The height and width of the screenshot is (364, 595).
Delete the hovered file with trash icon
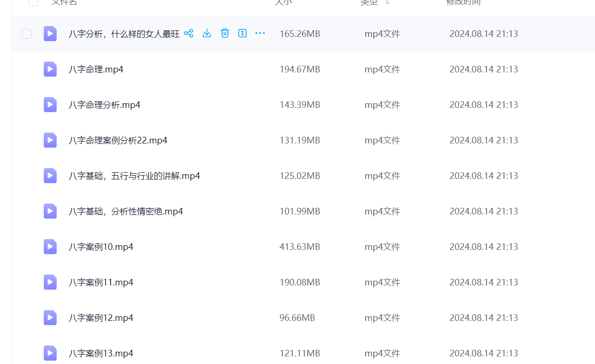(225, 33)
